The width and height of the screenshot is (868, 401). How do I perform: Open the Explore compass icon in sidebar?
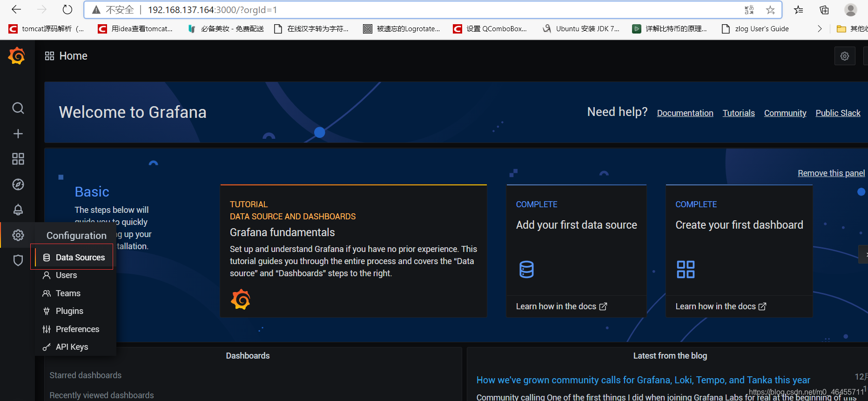tap(18, 184)
